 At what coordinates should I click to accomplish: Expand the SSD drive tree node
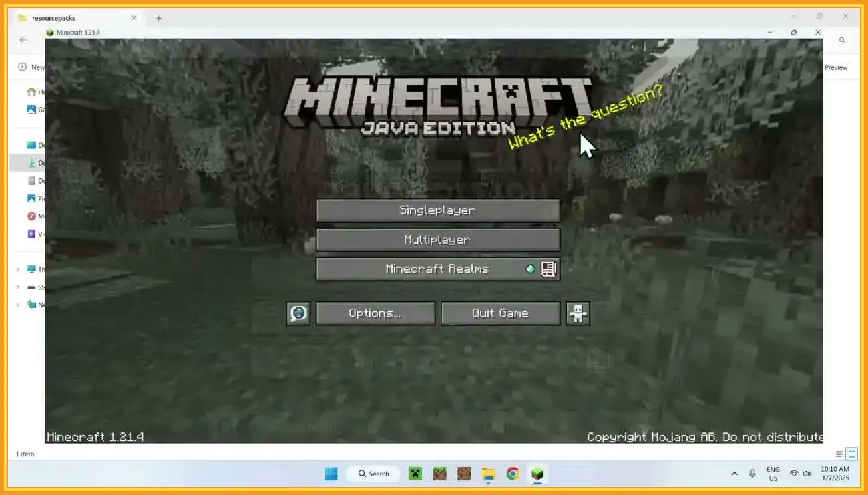pyautogui.click(x=18, y=287)
